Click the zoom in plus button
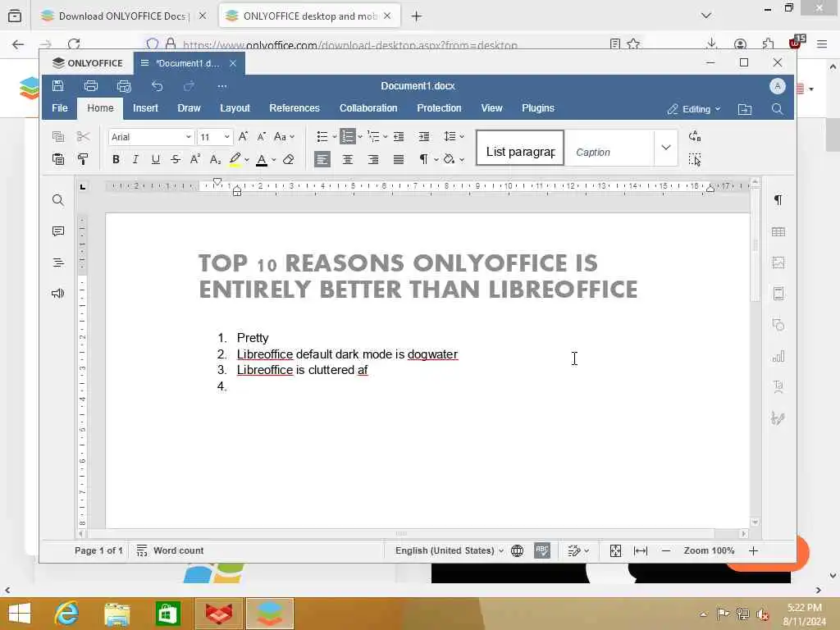This screenshot has width=840, height=630. click(753, 550)
